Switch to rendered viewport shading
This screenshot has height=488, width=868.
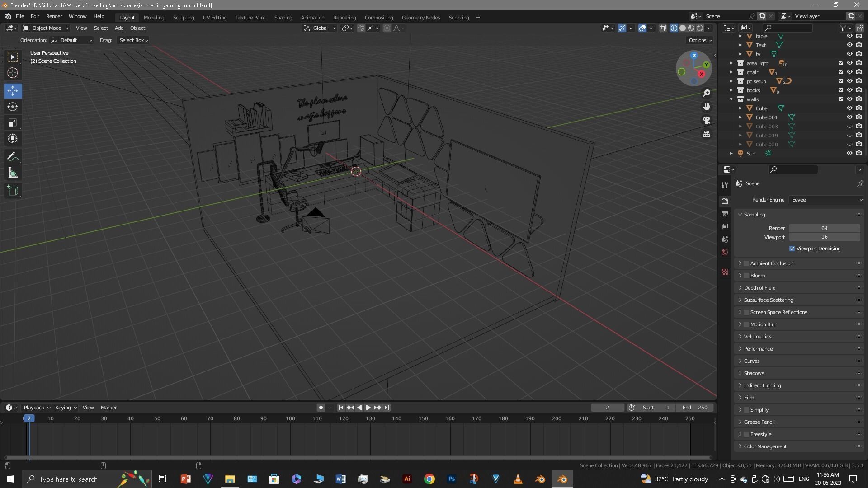[x=700, y=28]
